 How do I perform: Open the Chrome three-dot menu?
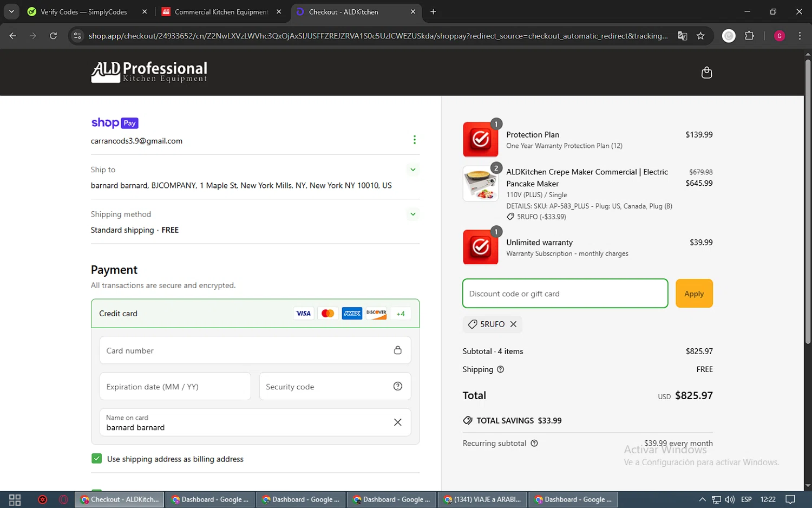pos(800,36)
